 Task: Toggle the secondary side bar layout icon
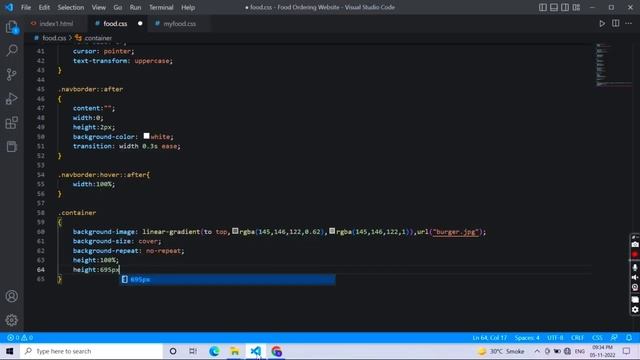565,7
